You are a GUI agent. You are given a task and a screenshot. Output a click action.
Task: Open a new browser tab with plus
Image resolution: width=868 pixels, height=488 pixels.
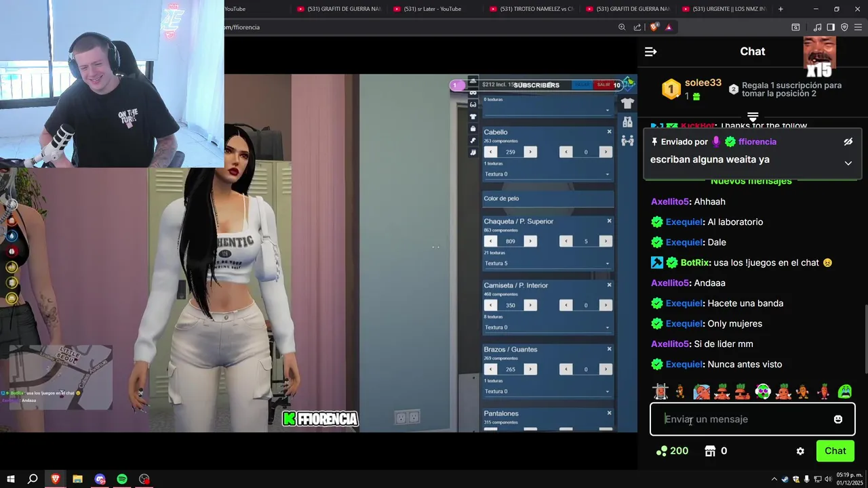pyautogui.click(x=781, y=9)
